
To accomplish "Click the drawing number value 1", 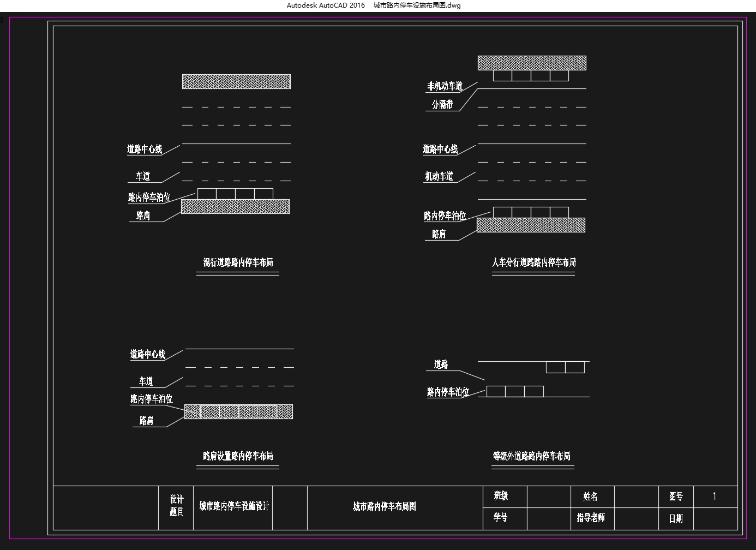I will pos(715,496).
